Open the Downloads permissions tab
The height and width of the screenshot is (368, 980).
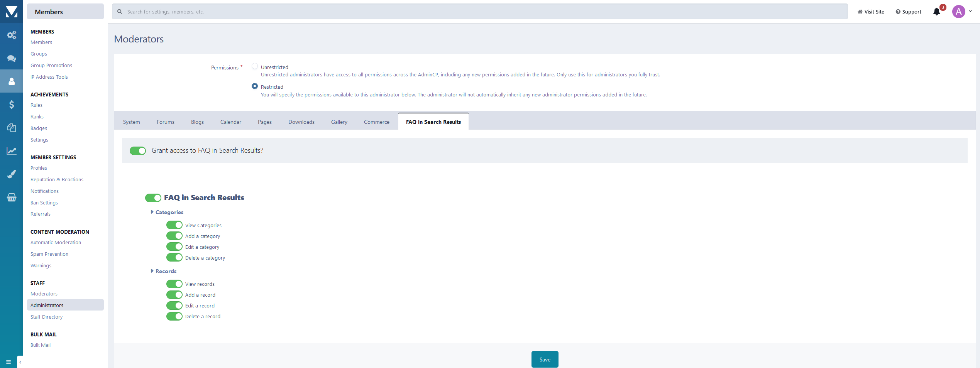point(301,122)
